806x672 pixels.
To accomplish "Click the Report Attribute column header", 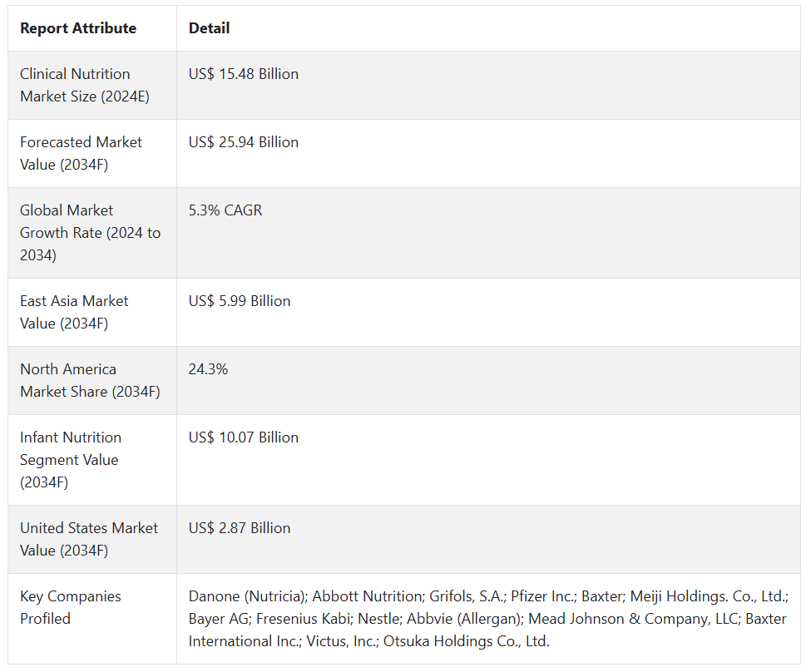I will (x=78, y=28).
